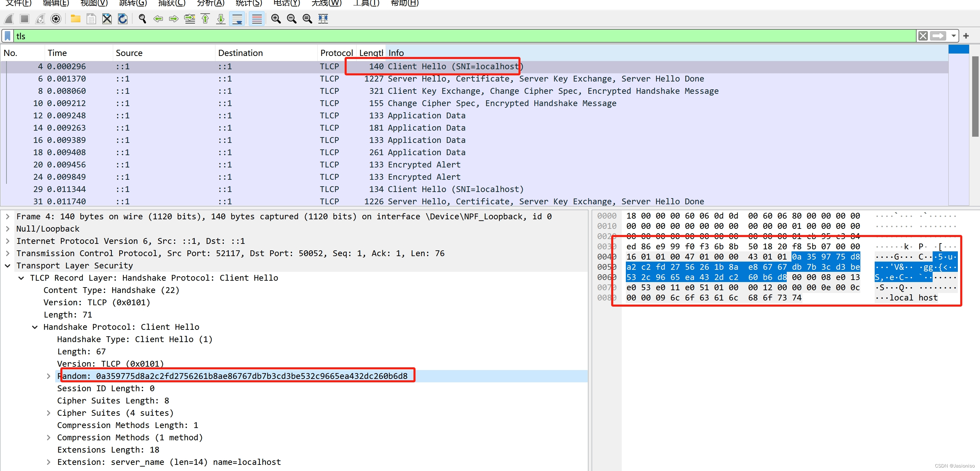Toggle packet colorization rules
Screen dimensions: 980x471
coord(257,19)
